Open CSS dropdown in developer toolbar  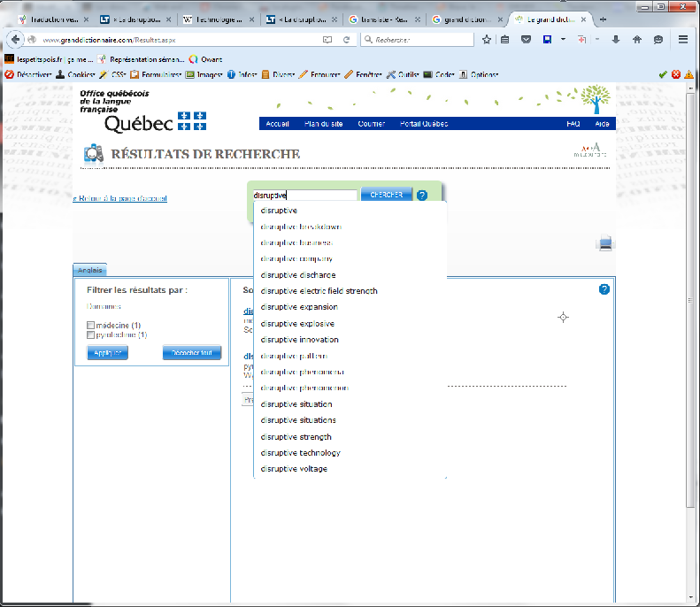click(113, 74)
